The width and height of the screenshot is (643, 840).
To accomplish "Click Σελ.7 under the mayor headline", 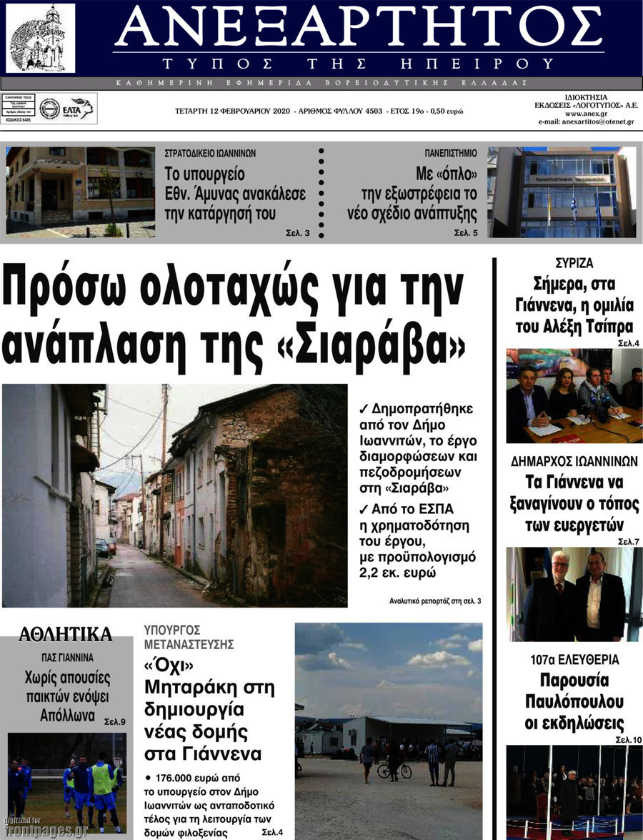I will point(629,542).
